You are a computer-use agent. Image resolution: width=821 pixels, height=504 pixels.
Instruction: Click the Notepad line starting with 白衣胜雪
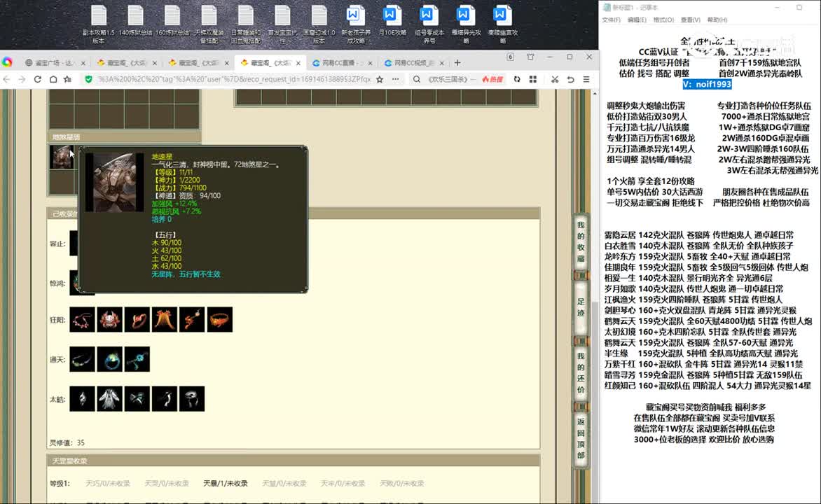coord(699,246)
